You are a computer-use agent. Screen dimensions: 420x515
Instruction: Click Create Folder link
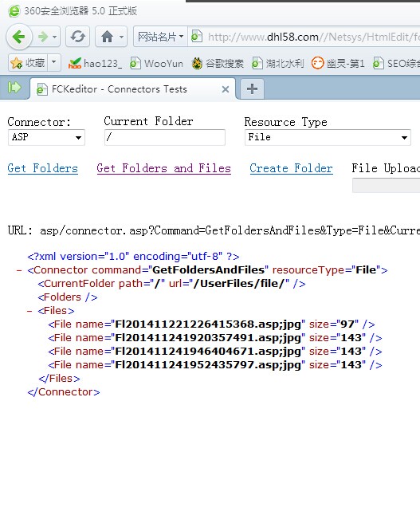point(291,168)
